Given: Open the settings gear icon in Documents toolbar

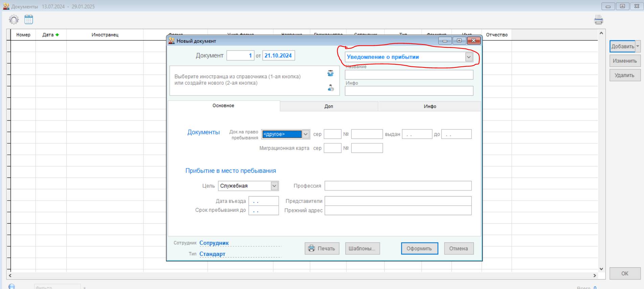Looking at the screenshot, I should (14, 20).
